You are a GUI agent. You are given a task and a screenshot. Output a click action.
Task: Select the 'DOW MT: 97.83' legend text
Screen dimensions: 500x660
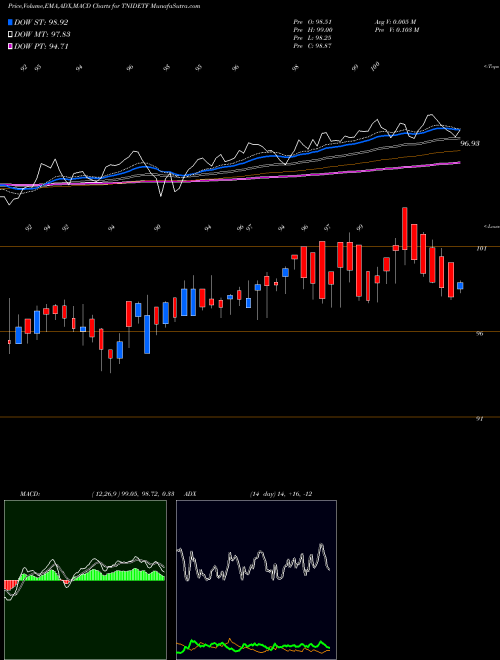[42, 35]
